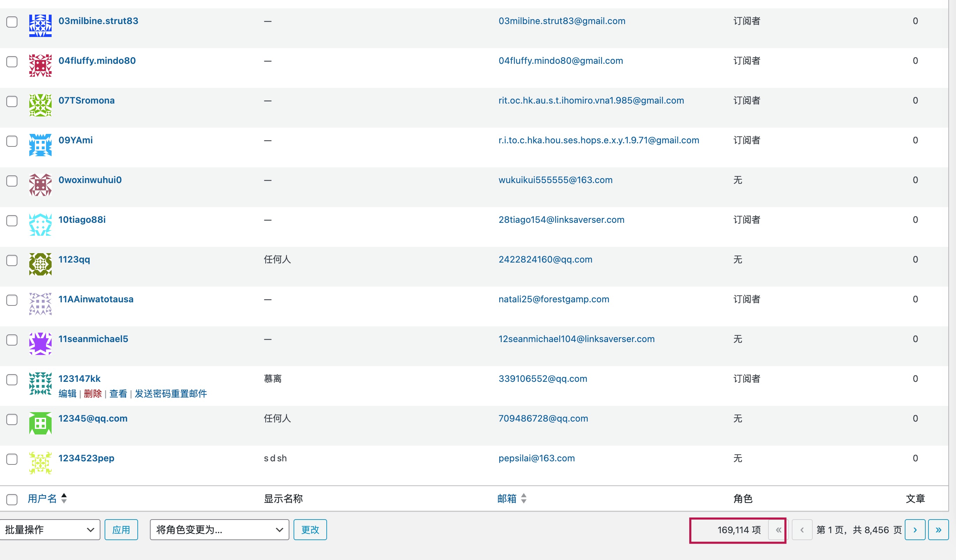Sort by username using sort arrows
This screenshot has height=560, width=956.
tap(64, 498)
